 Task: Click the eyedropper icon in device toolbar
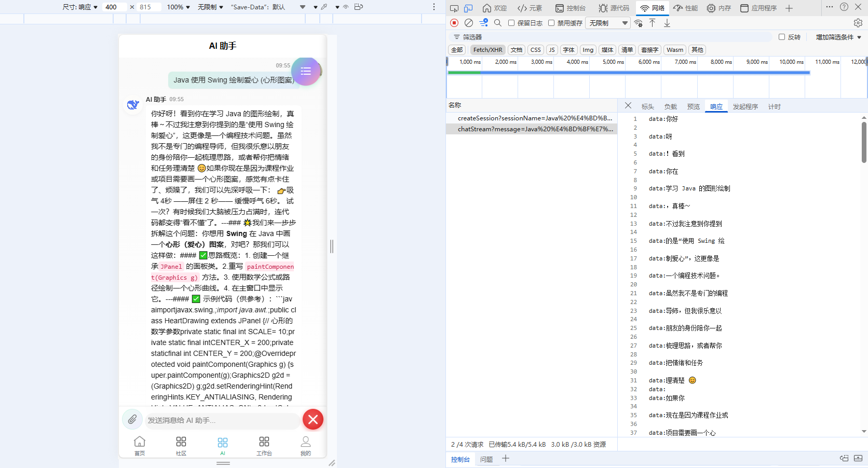324,7
